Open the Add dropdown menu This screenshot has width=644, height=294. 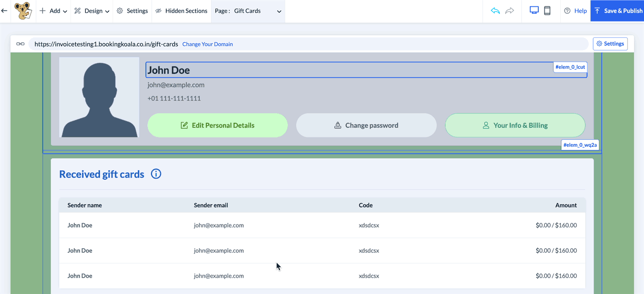pos(53,11)
